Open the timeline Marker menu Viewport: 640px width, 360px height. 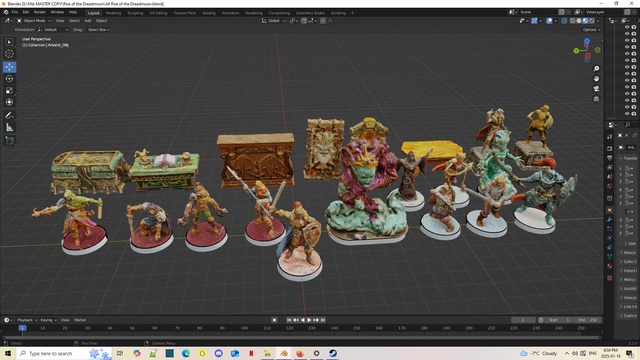coord(80,320)
